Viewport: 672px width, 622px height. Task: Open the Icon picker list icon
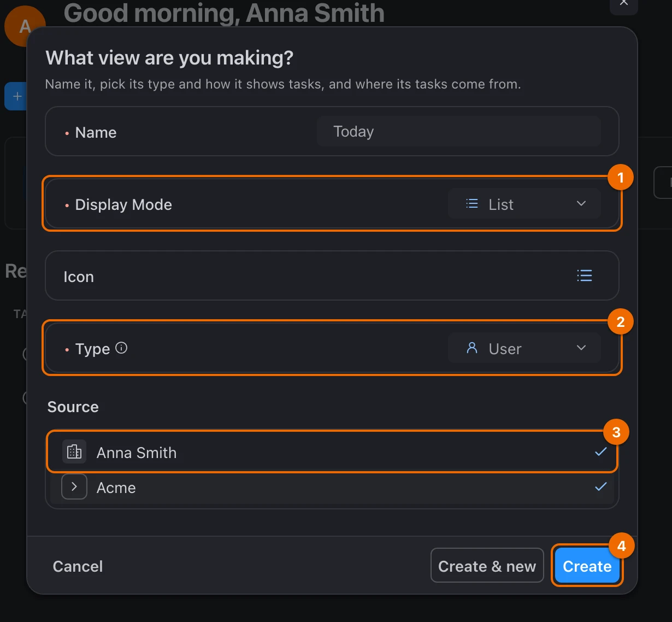584,275
